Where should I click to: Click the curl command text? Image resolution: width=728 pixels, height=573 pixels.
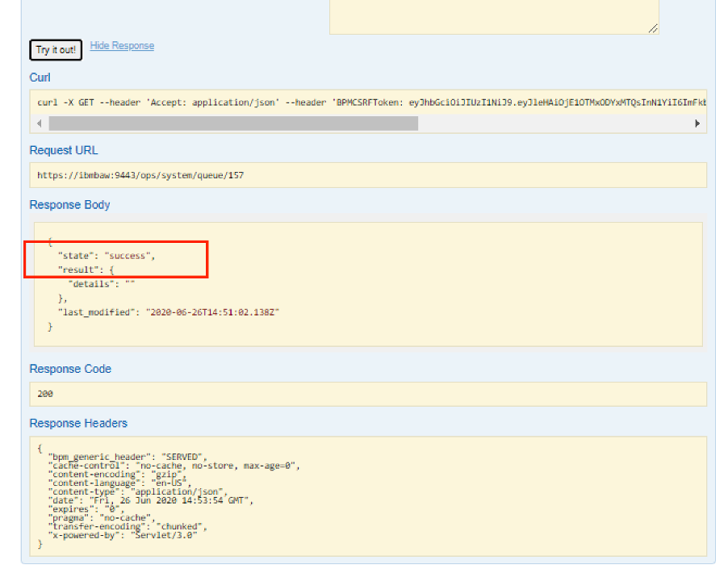click(371, 102)
